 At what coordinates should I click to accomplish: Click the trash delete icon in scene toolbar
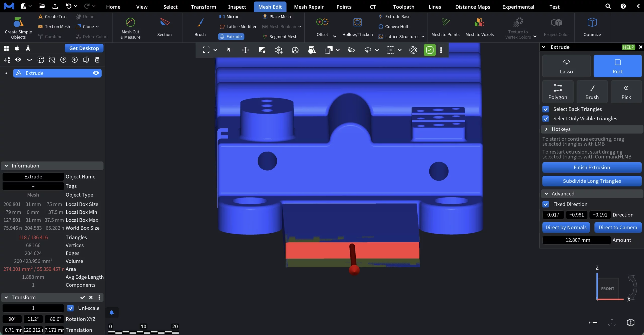[97, 60]
